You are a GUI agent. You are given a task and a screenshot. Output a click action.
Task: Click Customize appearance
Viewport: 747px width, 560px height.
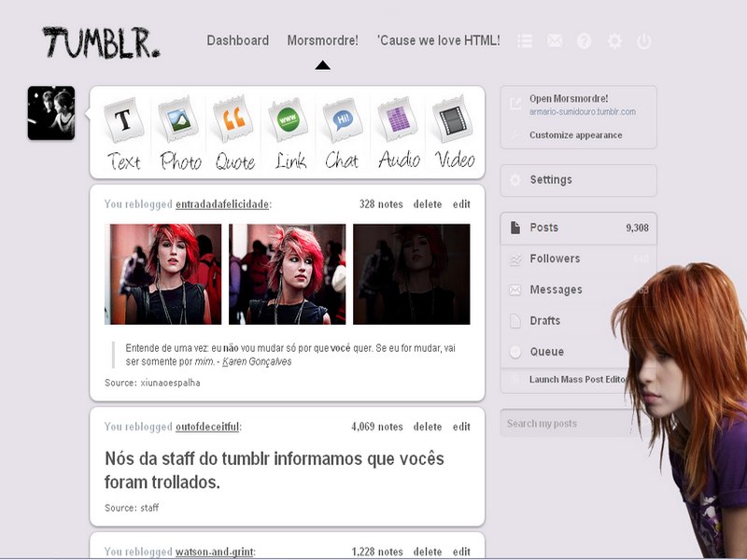pos(575,135)
